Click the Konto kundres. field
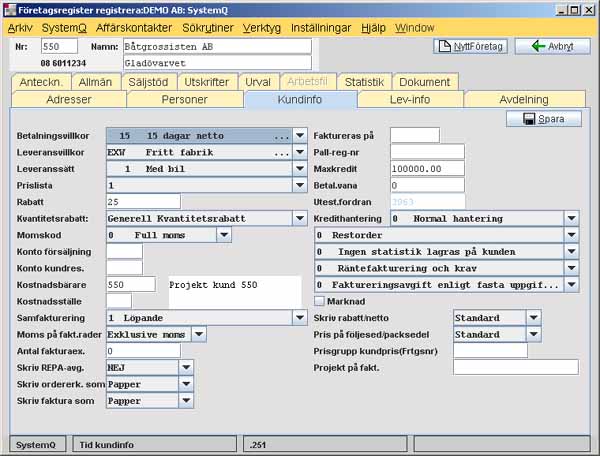Image resolution: width=600 pixels, height=456 pixels. point(124,268)
